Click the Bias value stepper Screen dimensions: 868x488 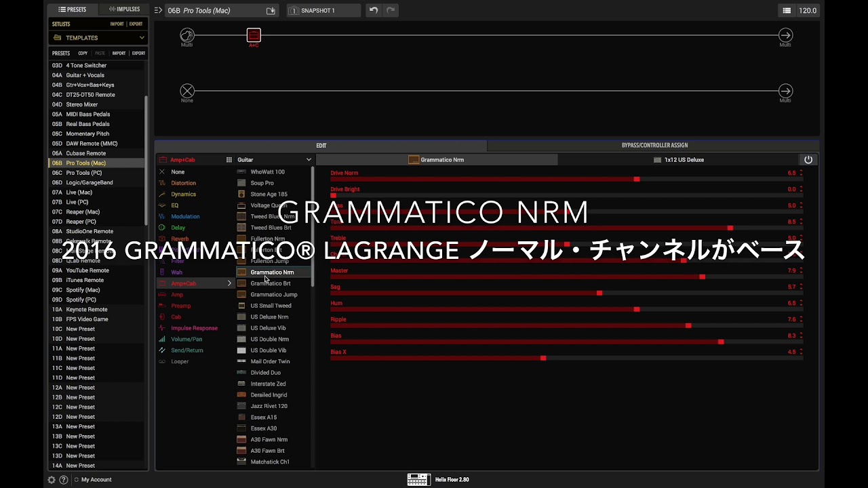(801, 335)
